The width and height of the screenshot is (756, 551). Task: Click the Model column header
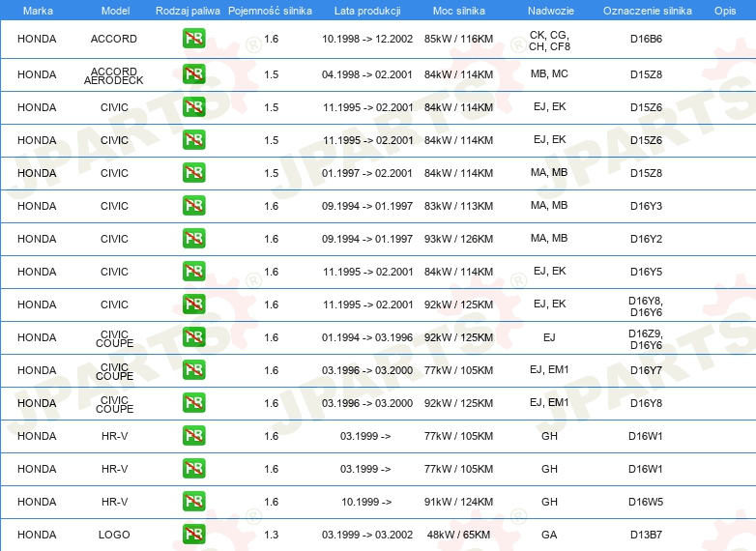tap(115, 11)
